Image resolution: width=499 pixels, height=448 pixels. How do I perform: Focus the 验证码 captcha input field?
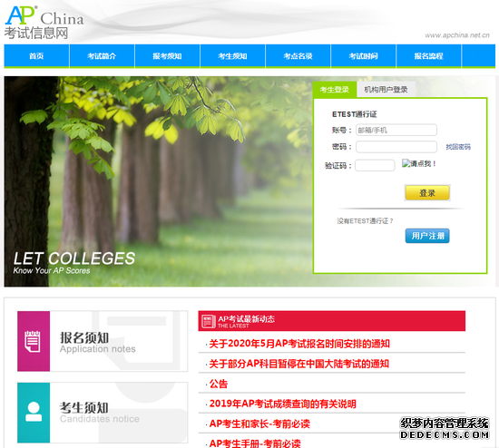[375, 165]
